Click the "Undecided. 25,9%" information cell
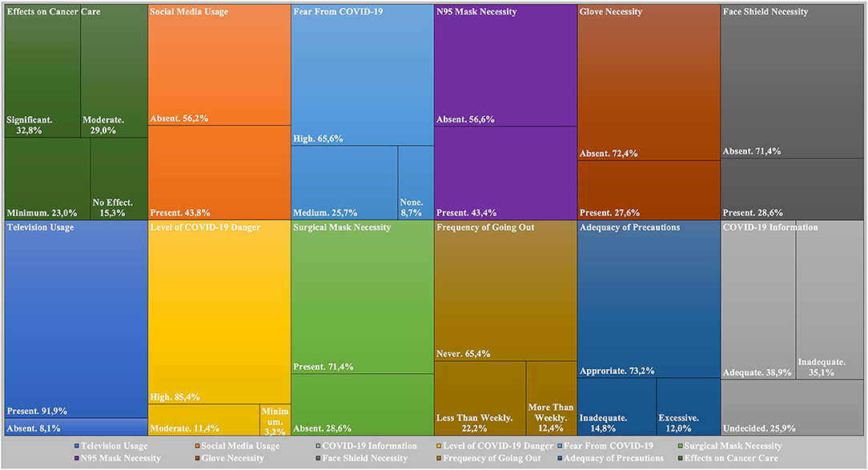868x470 pixels. pyautogui.click(x=792, y=408)
